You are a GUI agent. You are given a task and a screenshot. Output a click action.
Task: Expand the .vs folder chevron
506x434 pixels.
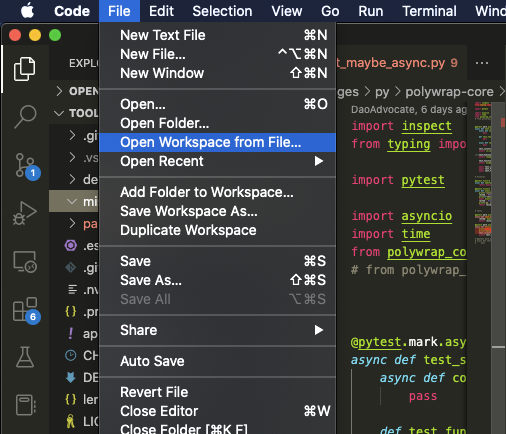[x=72, y=157]
